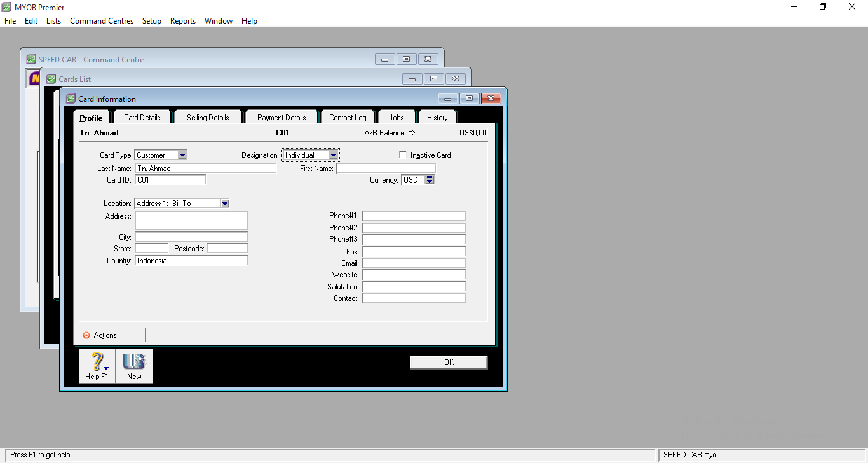Click in the Phone#2 field

click(414, 228)
